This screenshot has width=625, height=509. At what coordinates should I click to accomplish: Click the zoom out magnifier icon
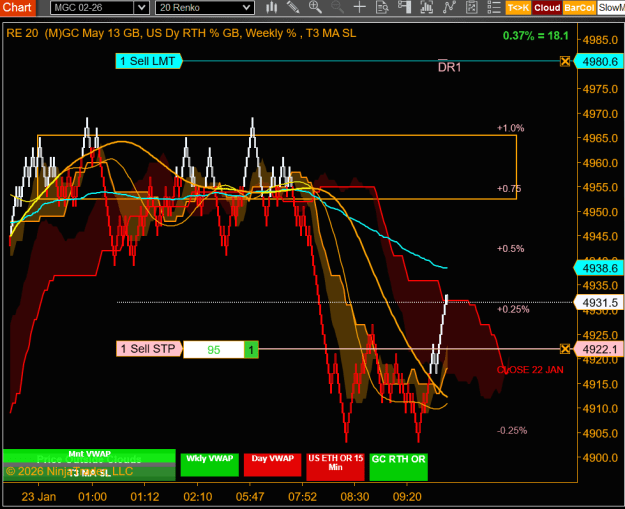[x=337, y=7]
